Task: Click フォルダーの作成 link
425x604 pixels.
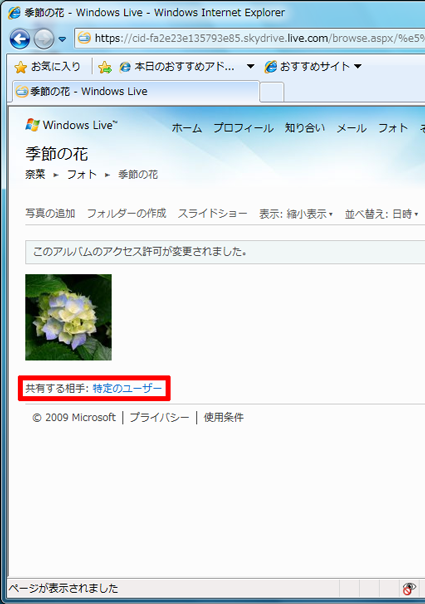Action: (126, 213)
